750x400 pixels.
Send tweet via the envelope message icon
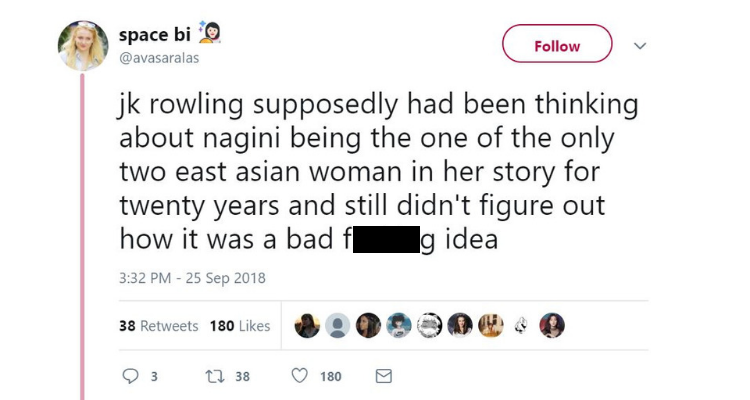click(x=382, y=376)
